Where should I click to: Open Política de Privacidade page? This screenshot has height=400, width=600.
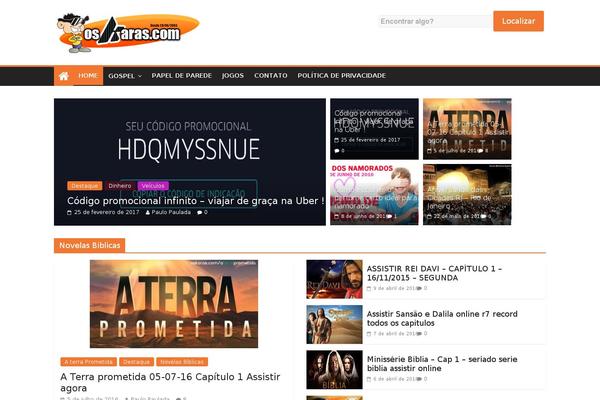pos(341,76)
